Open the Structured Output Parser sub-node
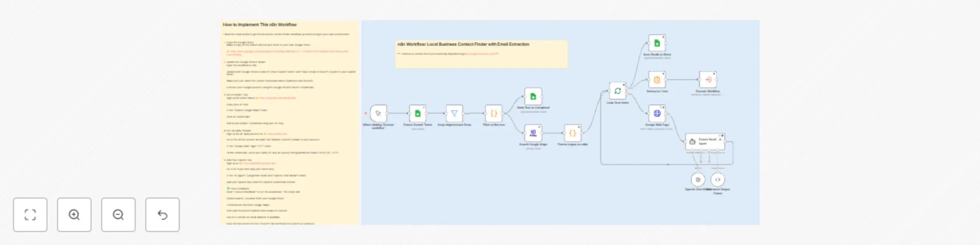This screenshot has height=245, width=980. pos(717,179)
